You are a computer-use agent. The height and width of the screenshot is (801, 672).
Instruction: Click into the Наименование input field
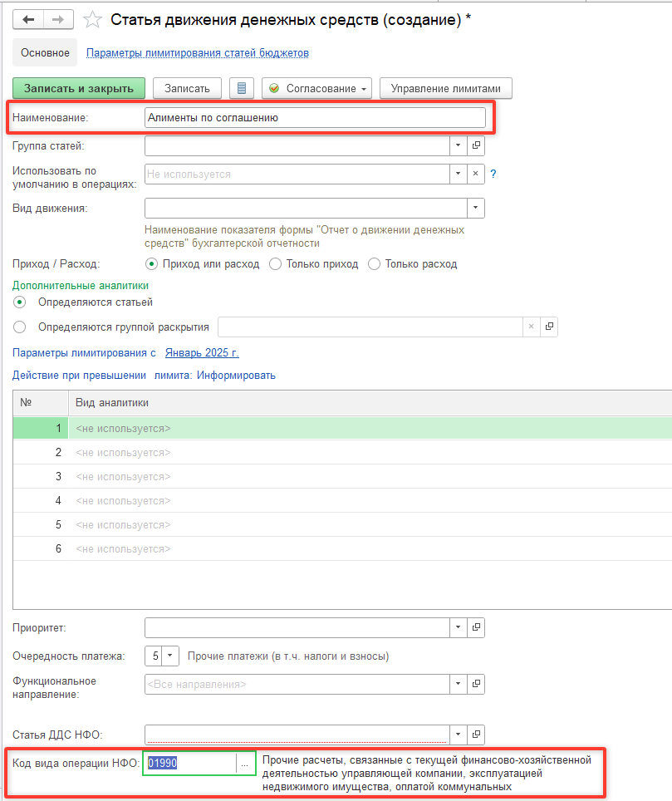tap(314, 118)
